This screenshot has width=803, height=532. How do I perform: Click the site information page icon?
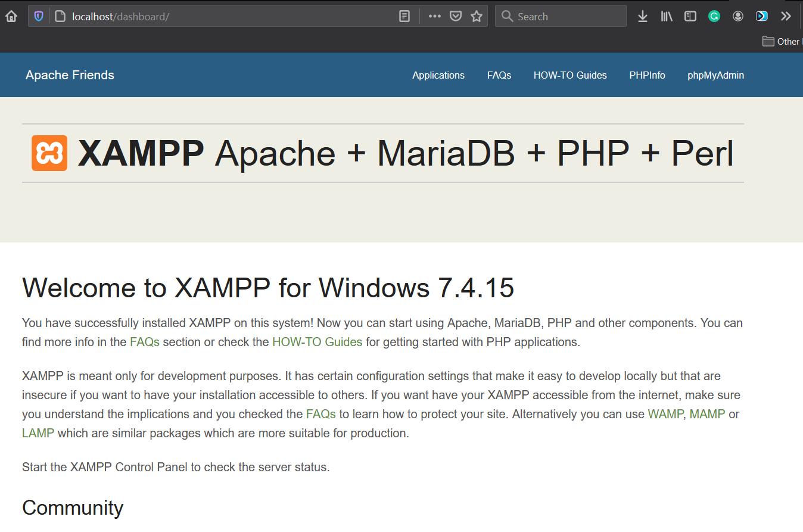click(60, 17)
